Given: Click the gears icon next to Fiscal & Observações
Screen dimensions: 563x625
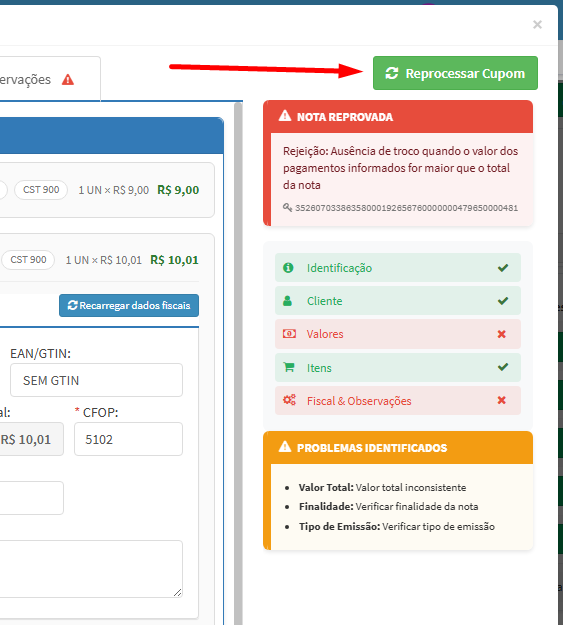Looking at the screenshot, I should (289, 400).
